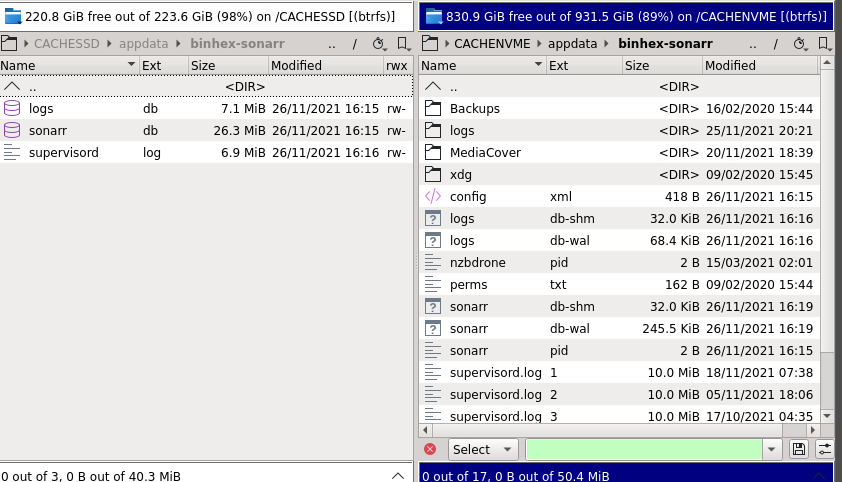Click the text-file icon of nzbdrone pid
The width and height of the screenshot is (842, 482).
click(433, 262)
